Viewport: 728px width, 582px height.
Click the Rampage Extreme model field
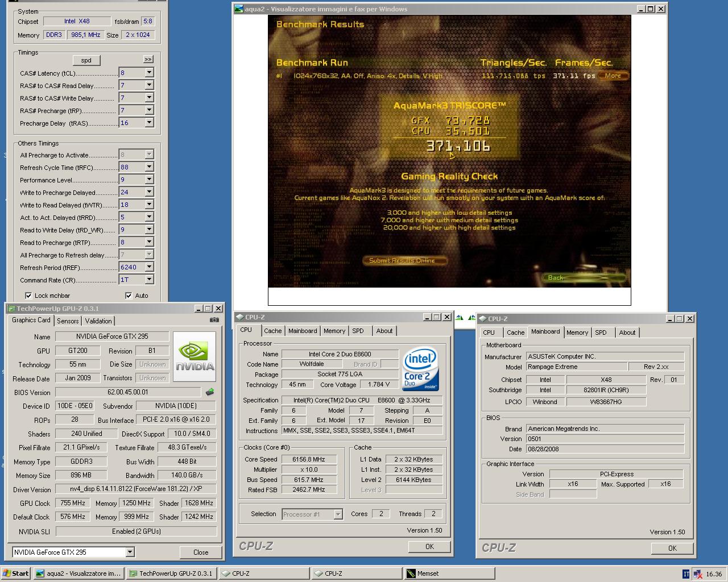click(576, 367)
